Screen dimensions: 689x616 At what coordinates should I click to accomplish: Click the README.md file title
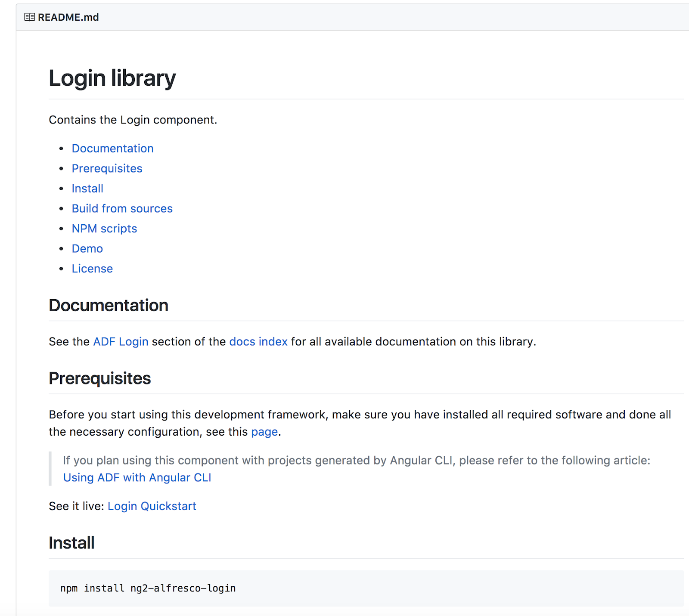68,17
